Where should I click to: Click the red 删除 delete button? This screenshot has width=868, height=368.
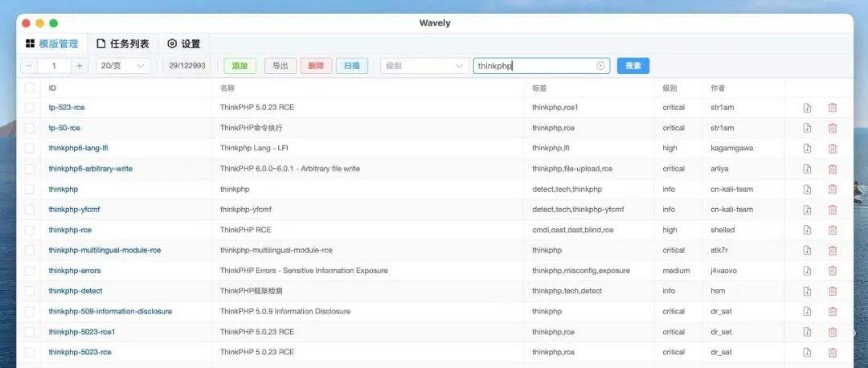(x=316, y=66)
